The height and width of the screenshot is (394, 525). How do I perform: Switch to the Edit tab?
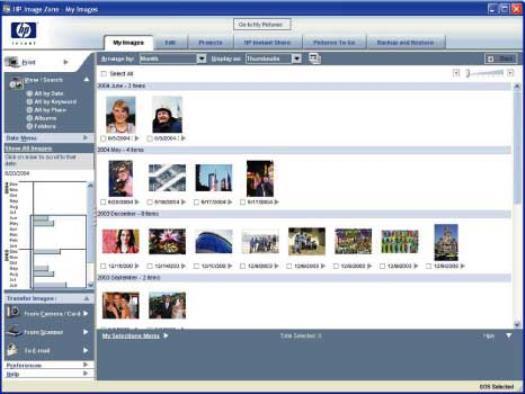tap(170, 43)
